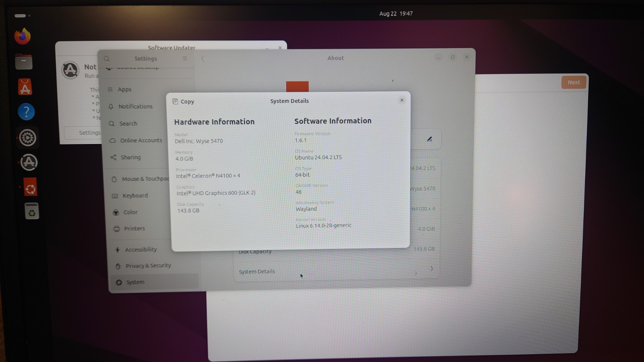Close the Software Updater window

point(280,47)
